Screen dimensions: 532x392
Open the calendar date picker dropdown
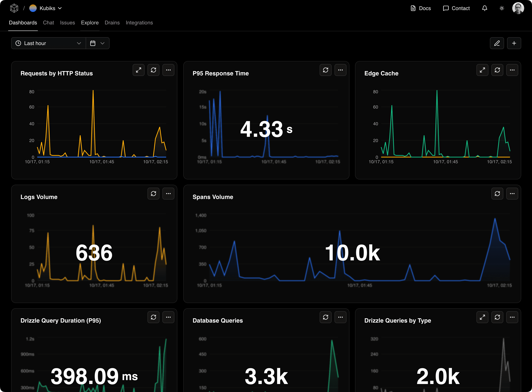coord(97,43)
